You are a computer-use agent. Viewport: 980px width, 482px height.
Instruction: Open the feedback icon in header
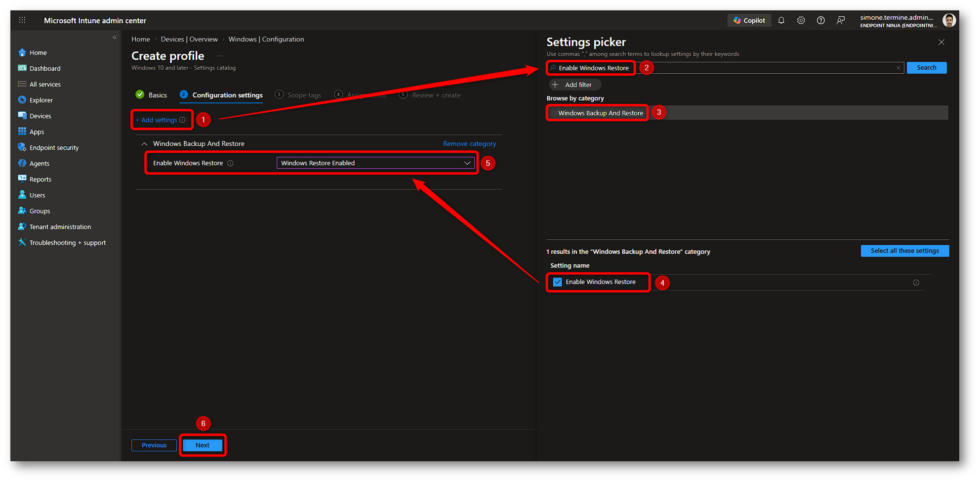click(x=841, y=20)
